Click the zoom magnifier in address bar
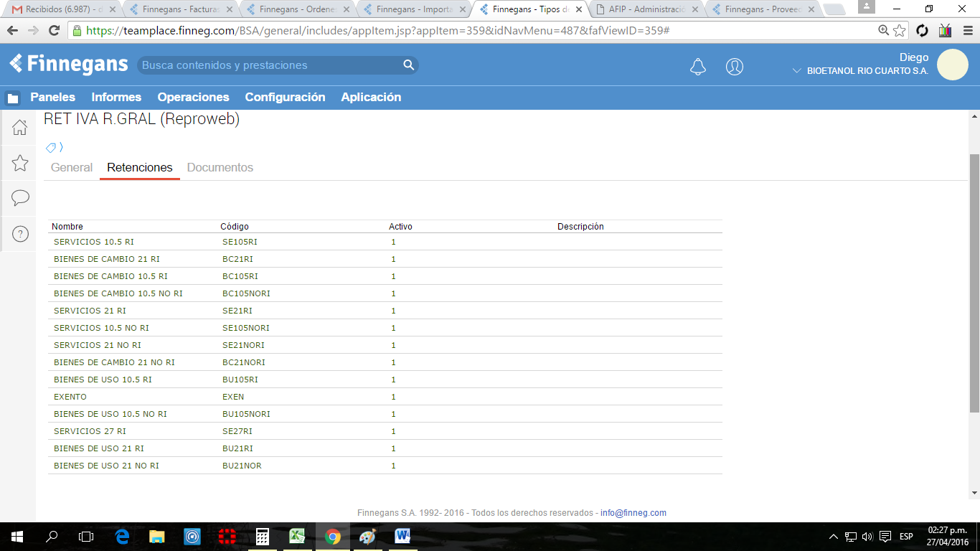 884,31
